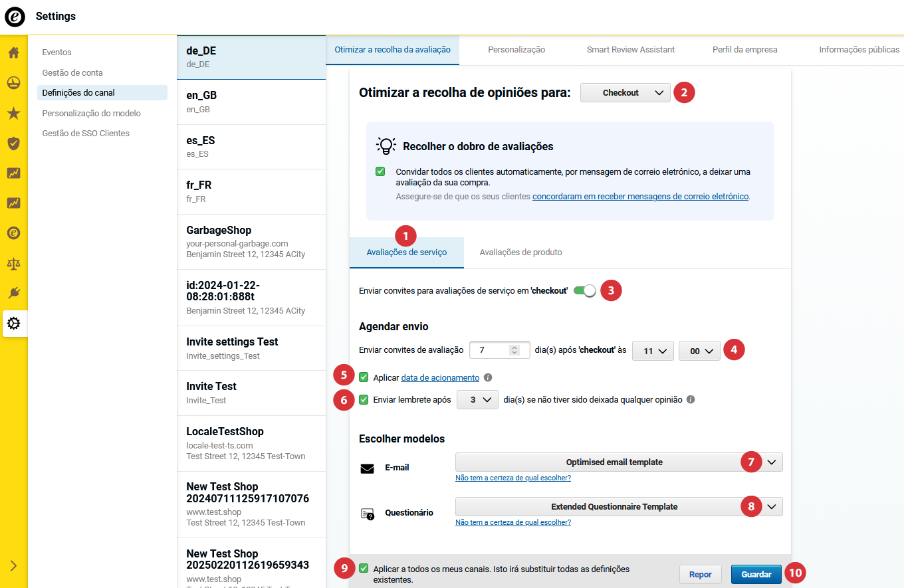Viewport: 904px width, 588px height.
Task: Click the gauge dashboard sidebar icon
Action: 13,83
